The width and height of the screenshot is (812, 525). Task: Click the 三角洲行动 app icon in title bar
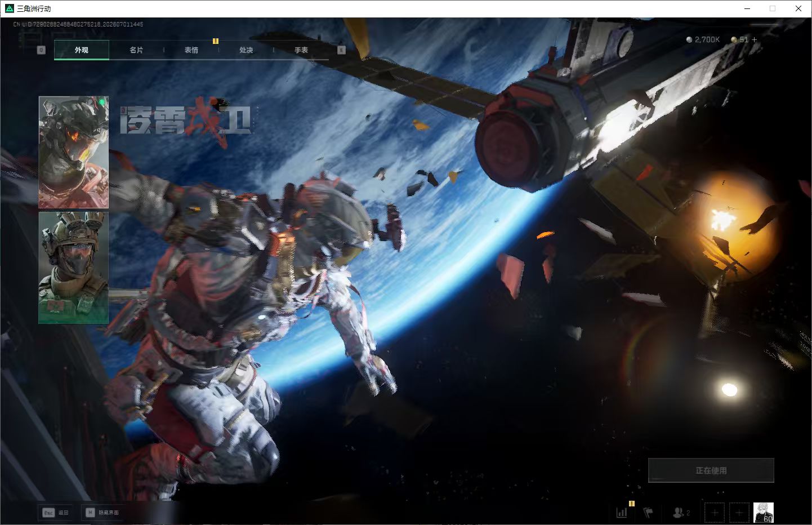[x=9, y=8]
